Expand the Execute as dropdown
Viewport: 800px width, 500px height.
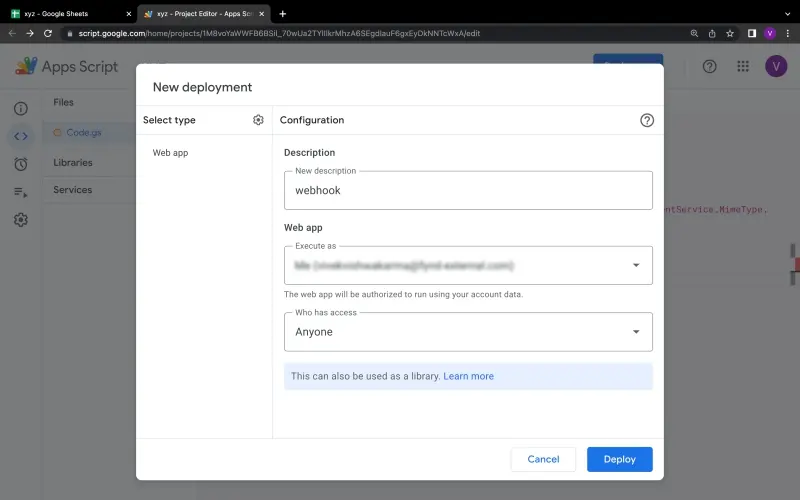[x=468, y=265]
